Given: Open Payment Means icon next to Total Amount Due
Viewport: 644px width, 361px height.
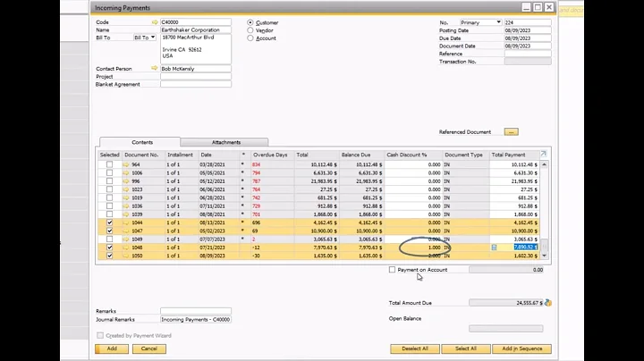Looking at the screenshot, I should coord(548,303).
